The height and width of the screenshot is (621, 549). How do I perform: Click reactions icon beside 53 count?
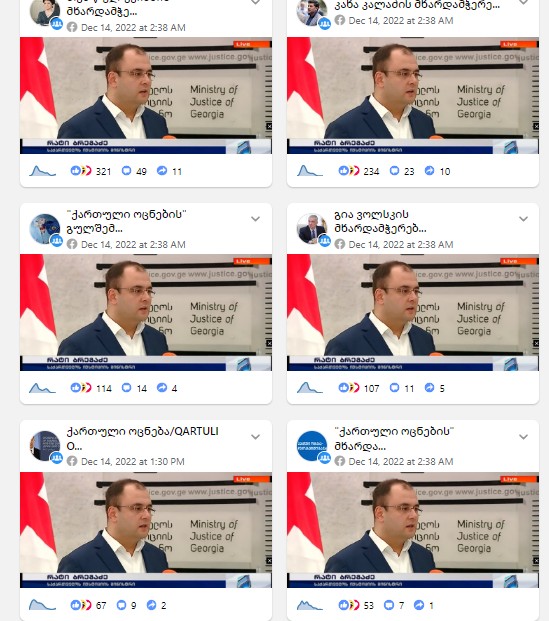point(349,605)
